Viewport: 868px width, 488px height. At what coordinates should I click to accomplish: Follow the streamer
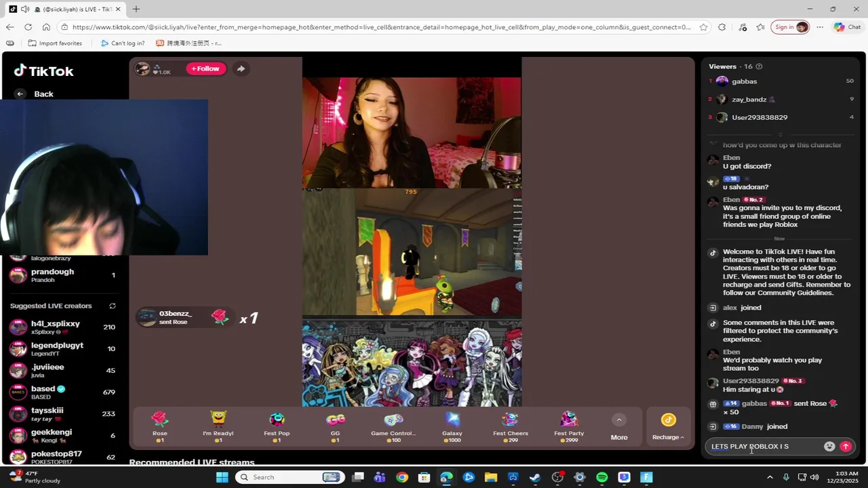click(x=205, y=68)
